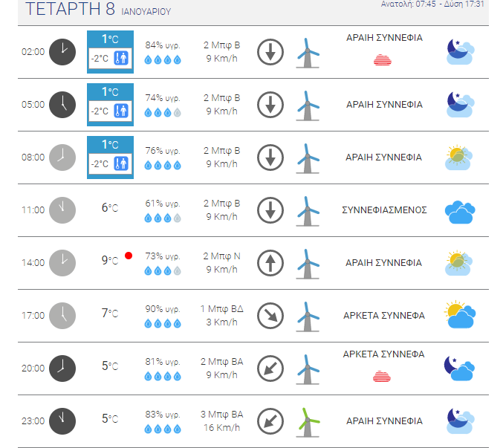Click the dark clock icon for 02:00

tap(62, 52)
